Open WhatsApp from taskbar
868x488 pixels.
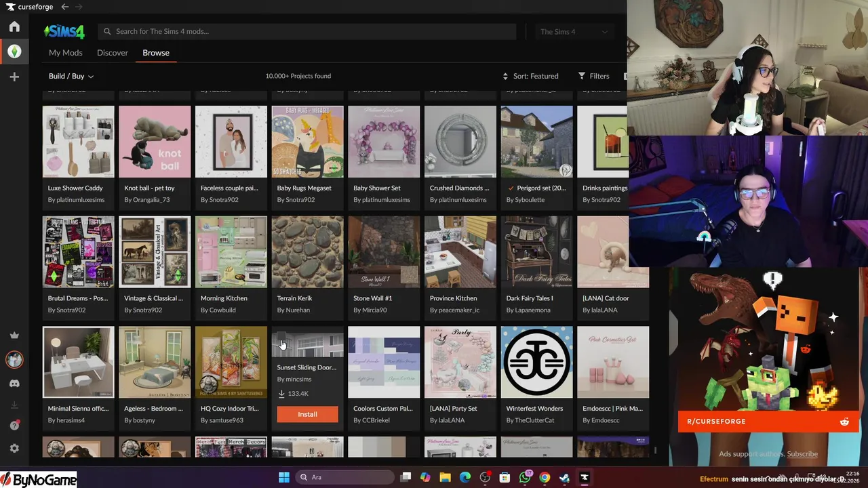tap(525, 477)
